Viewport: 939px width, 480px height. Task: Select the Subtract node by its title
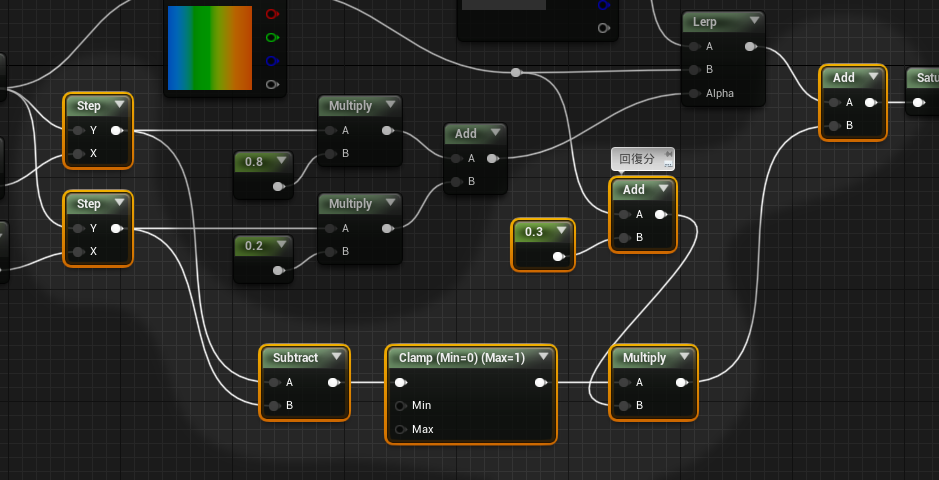coord(295,357)
